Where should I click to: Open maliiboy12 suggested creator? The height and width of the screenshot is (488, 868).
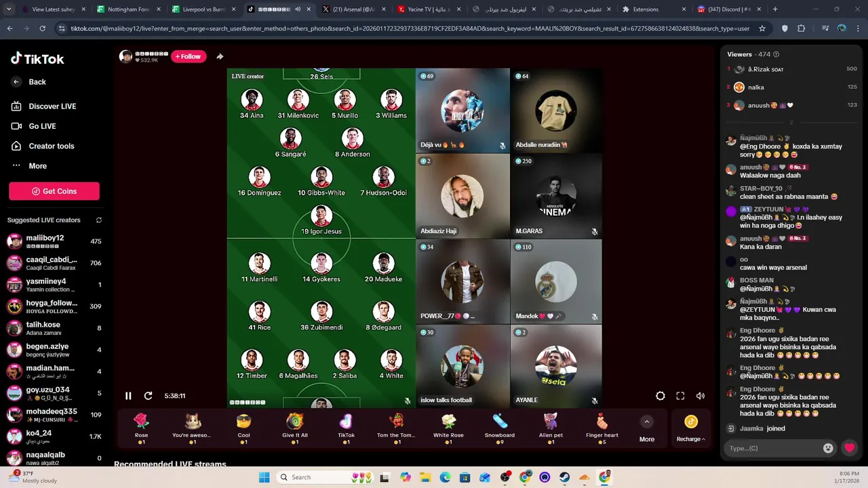click(x=54, y=241)
